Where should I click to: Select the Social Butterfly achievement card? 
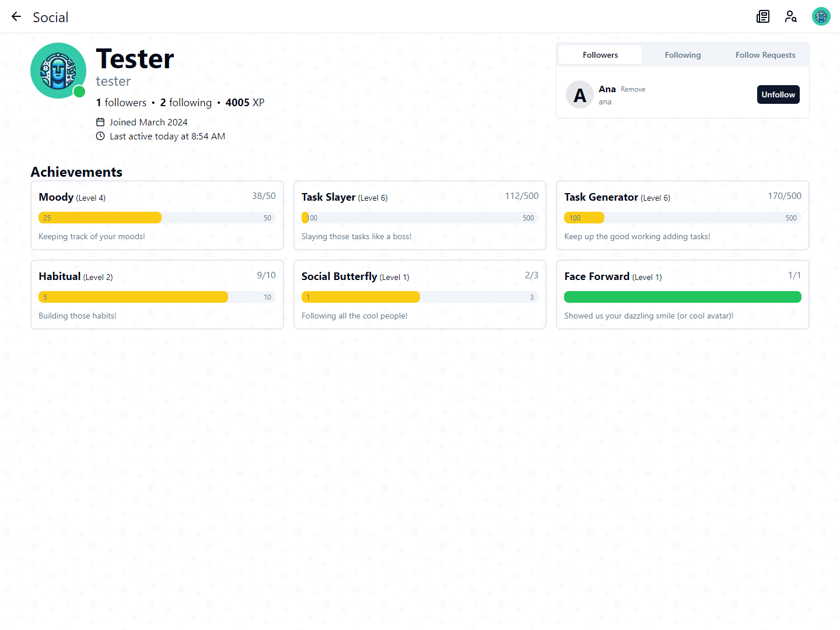tap(419, 295)
